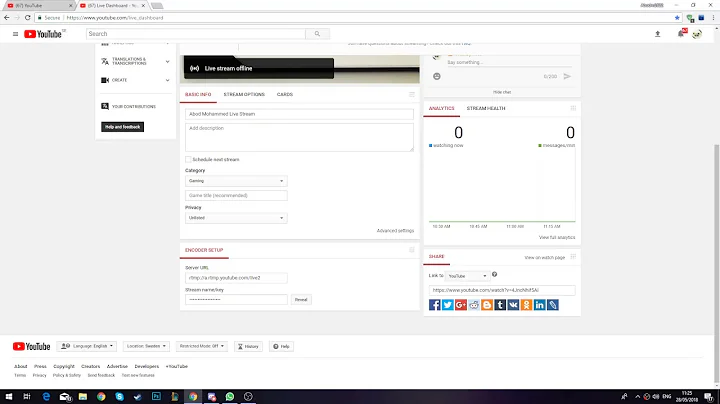This screenshot has width=720, height=404.
Task: Click the stream title input field
Action: coord(299,114)
